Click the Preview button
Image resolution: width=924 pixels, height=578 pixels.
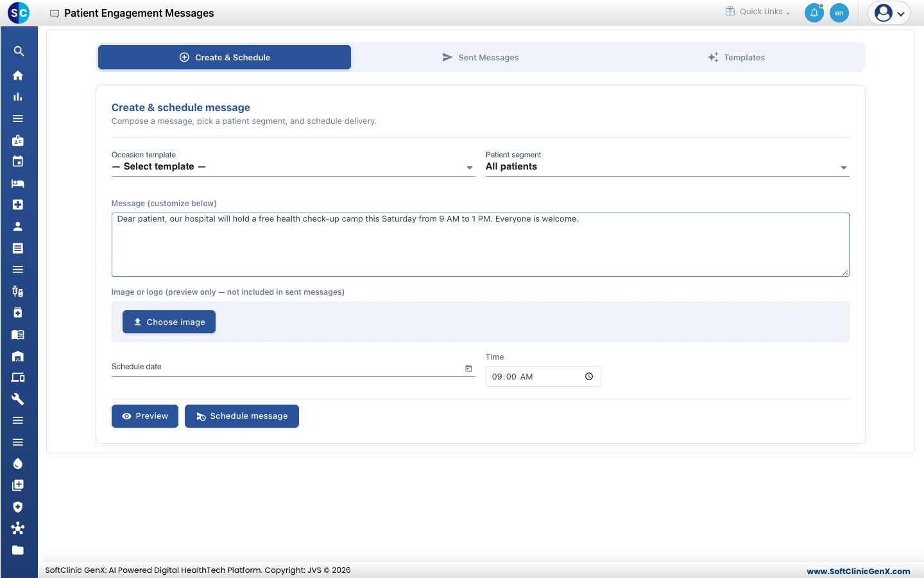pos(145,416)
